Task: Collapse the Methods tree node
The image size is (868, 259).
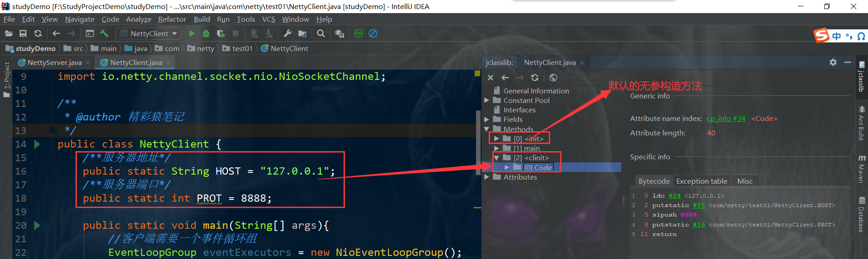Action: [487, 129]
